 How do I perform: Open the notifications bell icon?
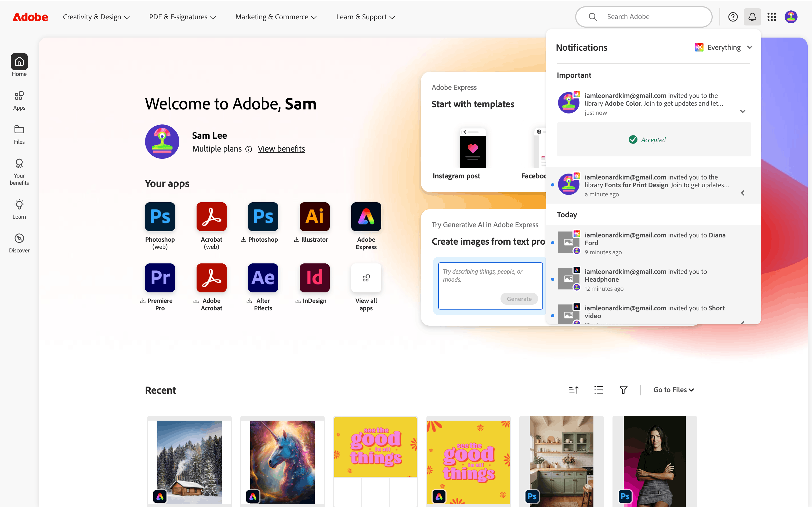752,17
